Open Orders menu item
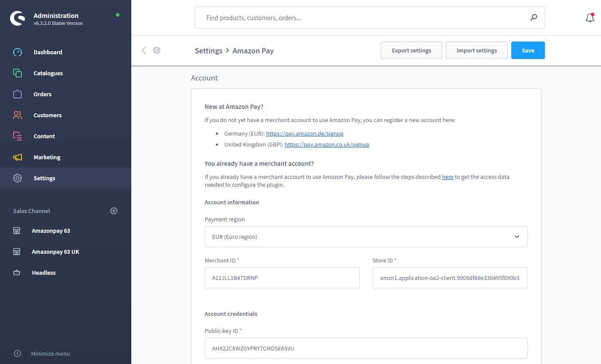The width and height of the screenshot is (601, 364). [x=66, y=94]
